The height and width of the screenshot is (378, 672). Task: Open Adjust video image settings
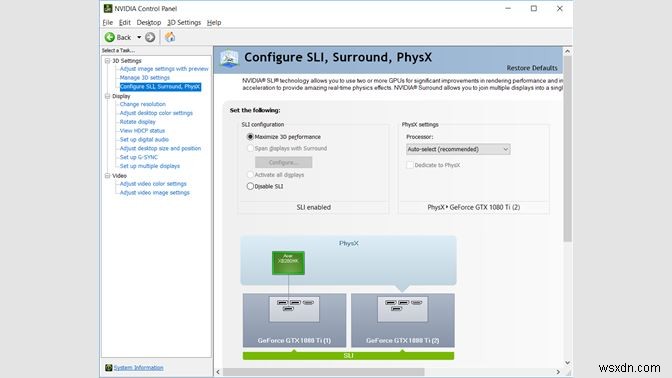click(155, 193)
